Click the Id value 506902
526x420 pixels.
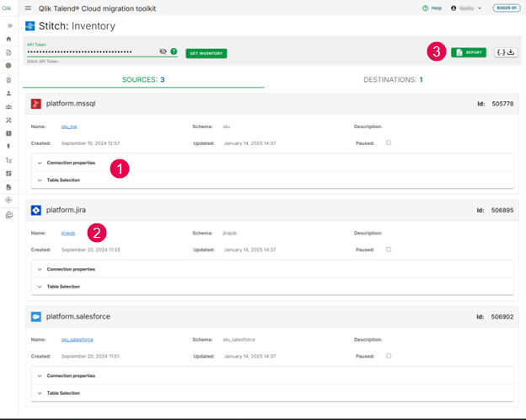coord(502,316)
